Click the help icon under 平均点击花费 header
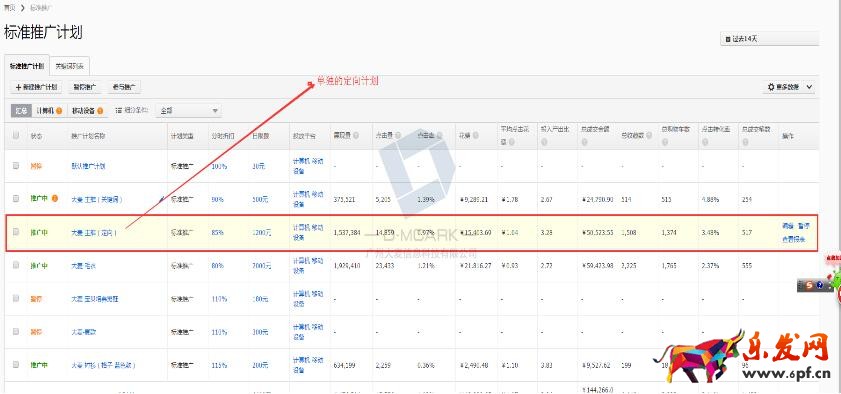The image size is (841, 394). (511, 142)
